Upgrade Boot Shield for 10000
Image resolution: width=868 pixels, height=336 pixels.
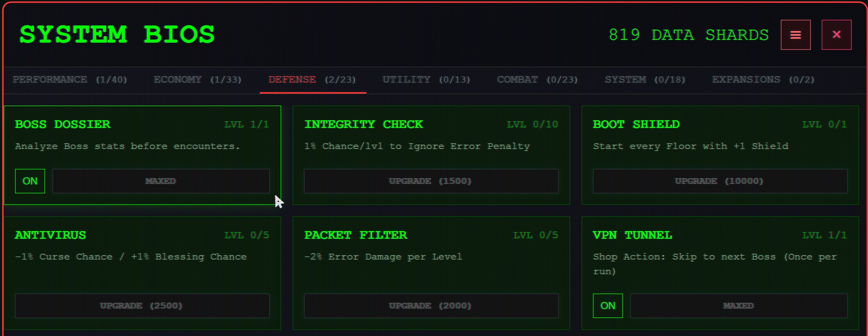click(720, 181)
